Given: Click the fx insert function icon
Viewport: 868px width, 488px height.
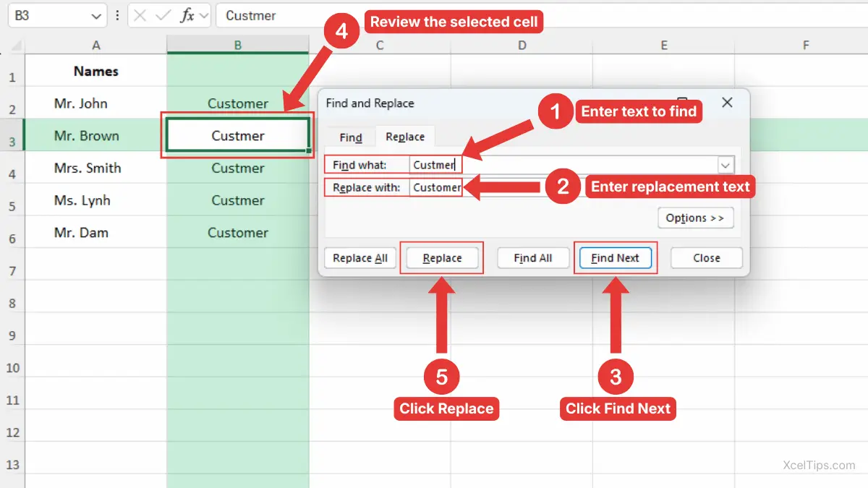Looking at the screenshot, I should (x=187, y=16).
